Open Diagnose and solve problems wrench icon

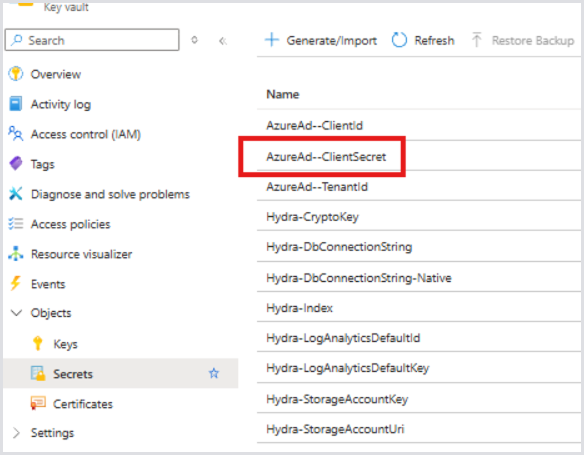[x=16, y=194]
